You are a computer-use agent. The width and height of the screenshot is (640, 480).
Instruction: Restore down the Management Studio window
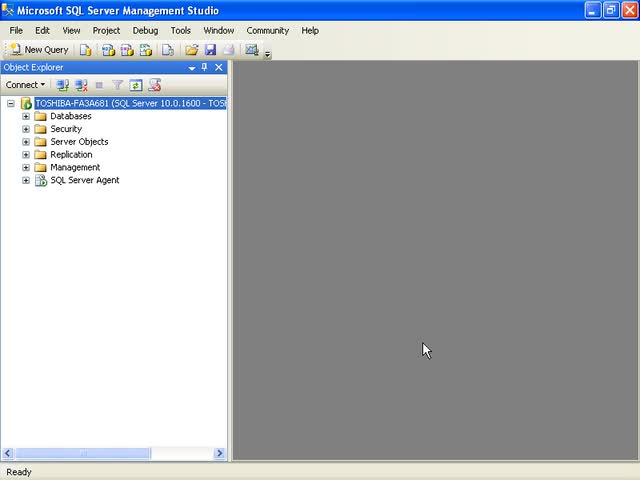coord(611,10)
